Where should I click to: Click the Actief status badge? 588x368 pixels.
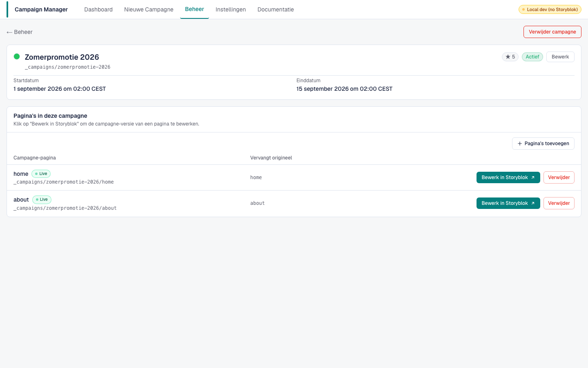(x=532, y=57)
